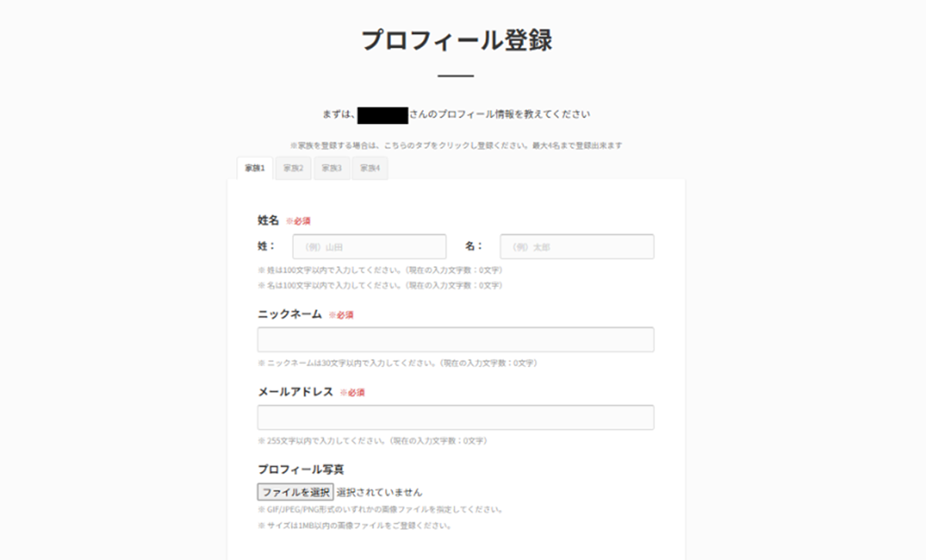Viewport: 926px width, 560px height.
Task: Click the プロフィール登録 page heading
Action: (x=456, y=41)
